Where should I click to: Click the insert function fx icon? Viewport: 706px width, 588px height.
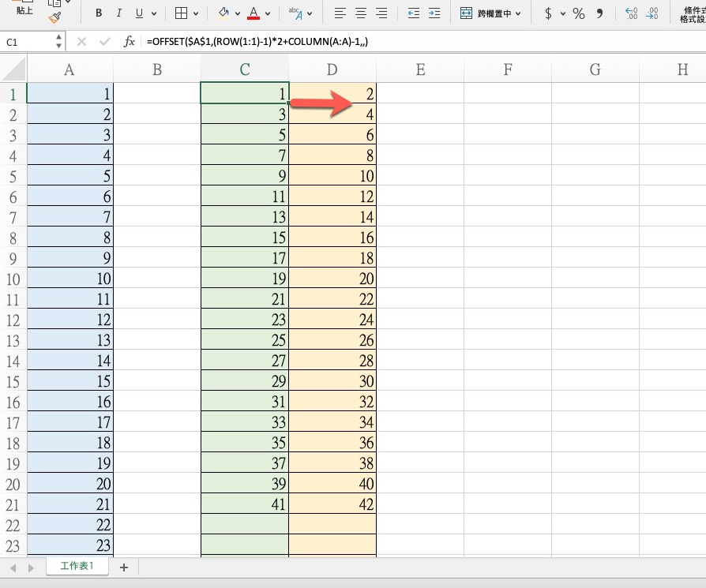coord(130,42)
